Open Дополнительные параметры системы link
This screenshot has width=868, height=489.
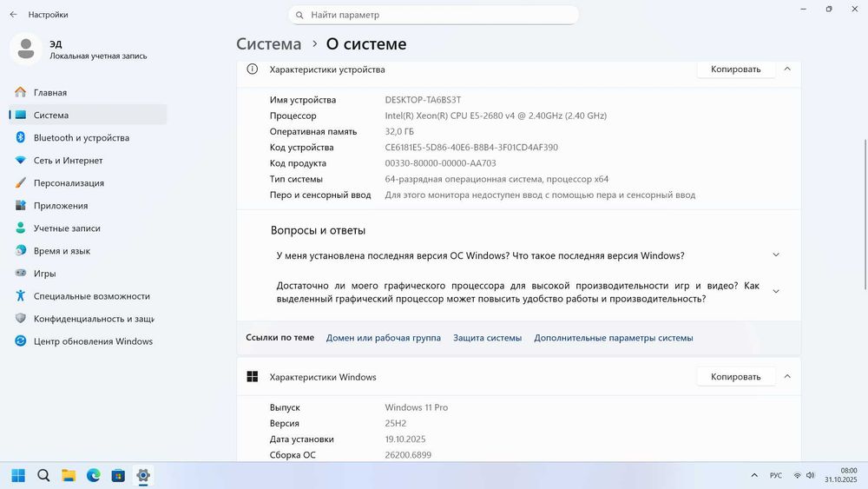point(614,338)
